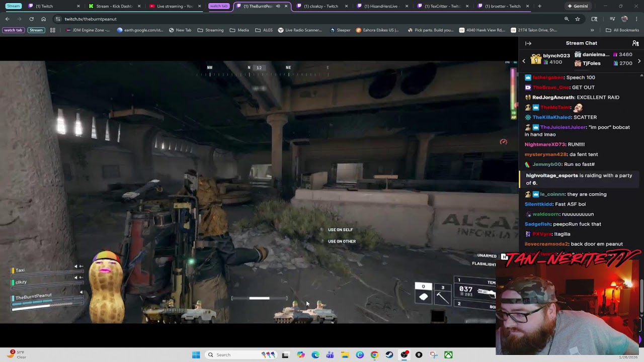644x362 pixels.
Task: Collapse the Stream Chat panel
Action: (528, 43)
